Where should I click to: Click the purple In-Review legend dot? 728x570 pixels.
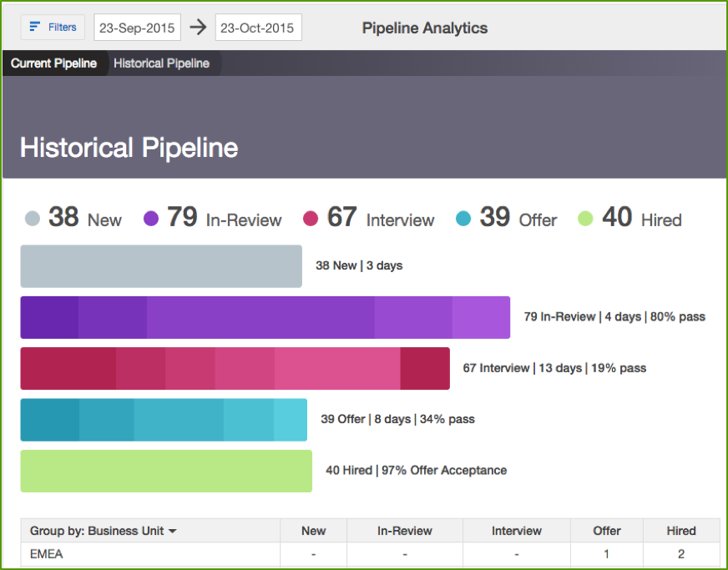tap(151, 219)
